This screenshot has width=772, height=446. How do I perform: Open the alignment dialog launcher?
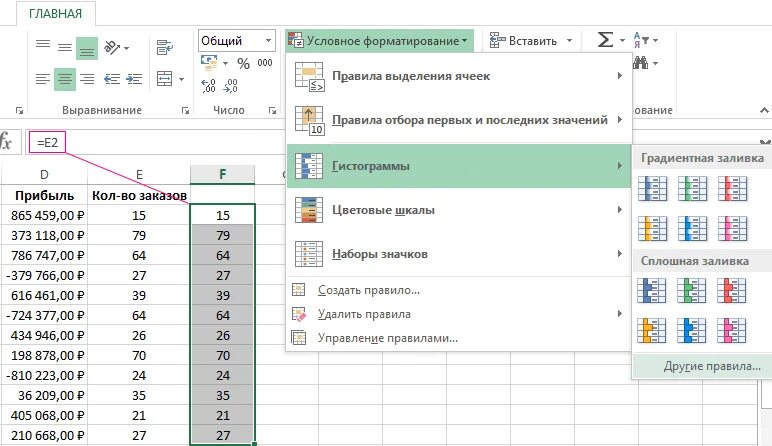tap(186, 111)
